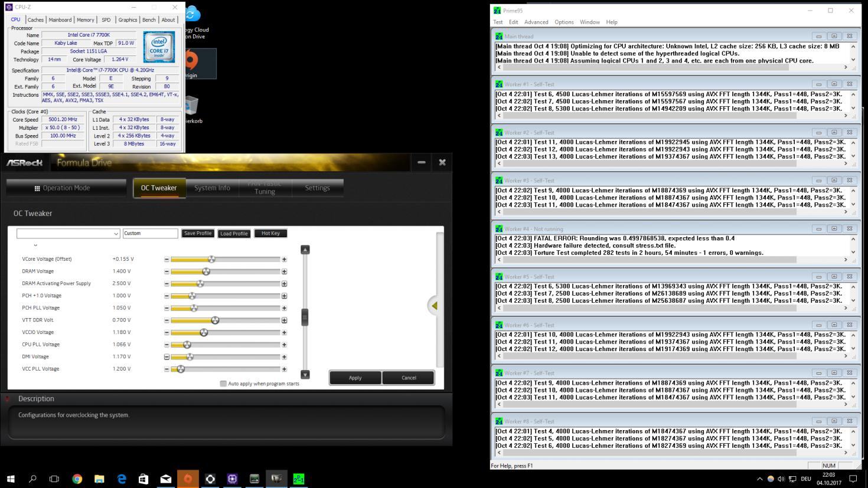Click the DEU input language indicator
This screenshot has height=488, width=868.
(805, 479)
